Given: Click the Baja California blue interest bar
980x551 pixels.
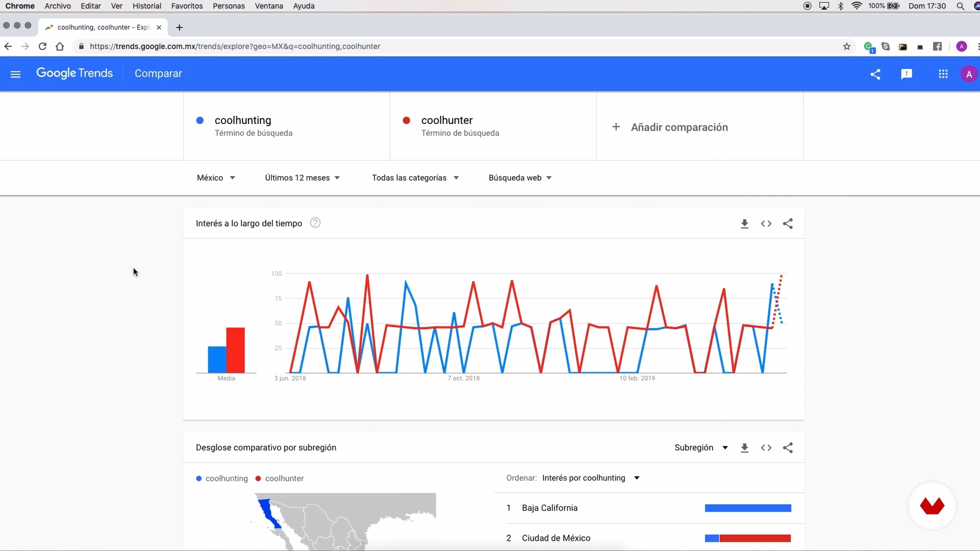Looking at the screenshot, I should coord(748,508).
